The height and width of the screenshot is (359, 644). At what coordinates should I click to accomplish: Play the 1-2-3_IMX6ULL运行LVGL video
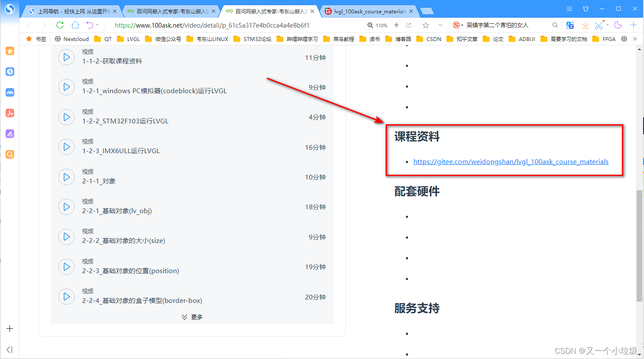click(66, 147)
